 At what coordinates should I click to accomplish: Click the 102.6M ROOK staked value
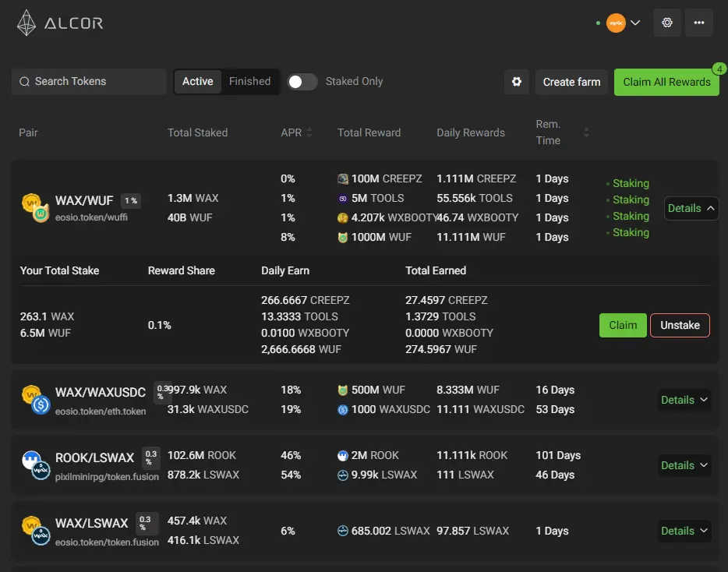point(202,455)
